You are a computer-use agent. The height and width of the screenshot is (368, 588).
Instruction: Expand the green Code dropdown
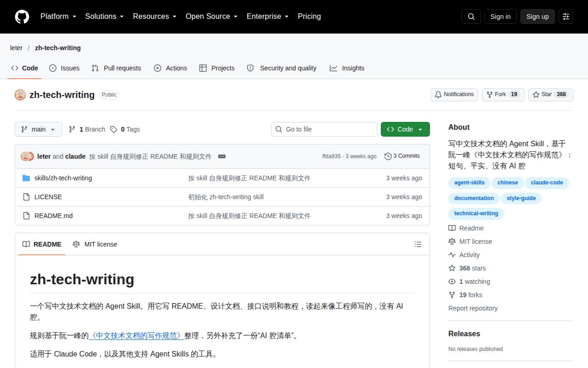point(405,129)
